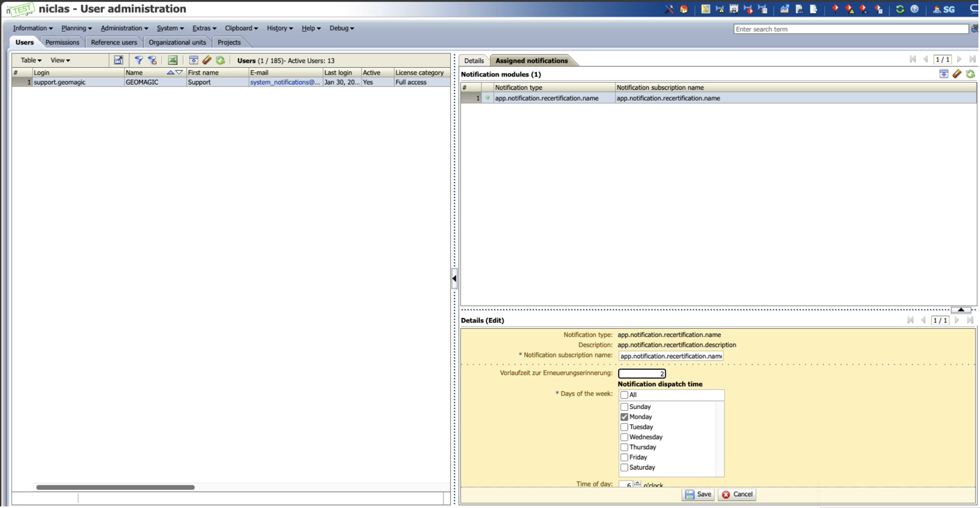Open the Table dropdown menu

pos(31,60)
